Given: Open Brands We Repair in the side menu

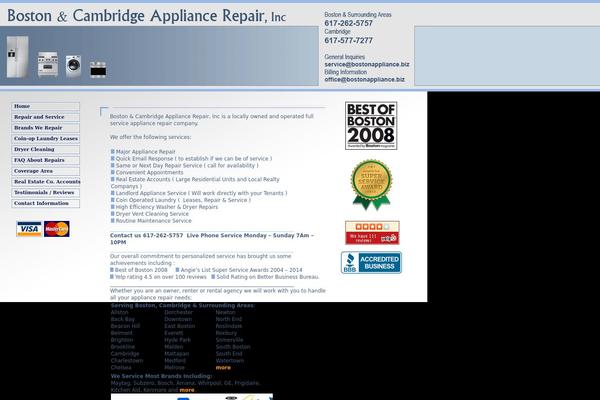Looking at the screenshot, I should [46, 127].
